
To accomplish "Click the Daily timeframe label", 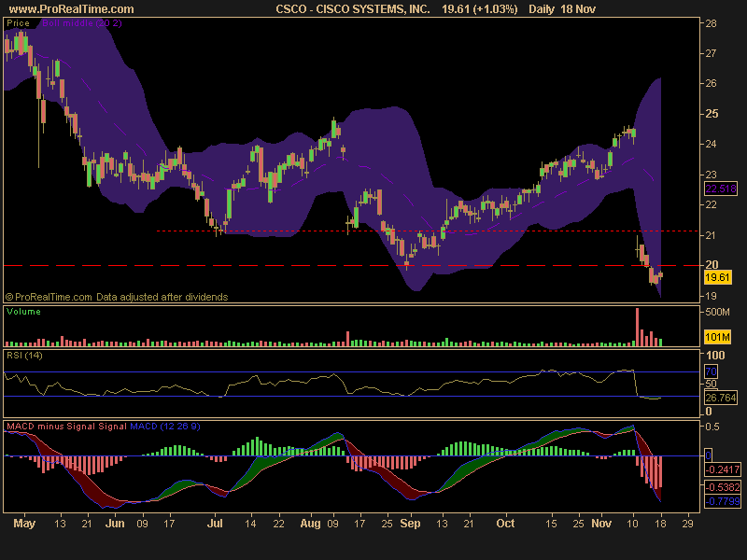I will click(542, 9).
